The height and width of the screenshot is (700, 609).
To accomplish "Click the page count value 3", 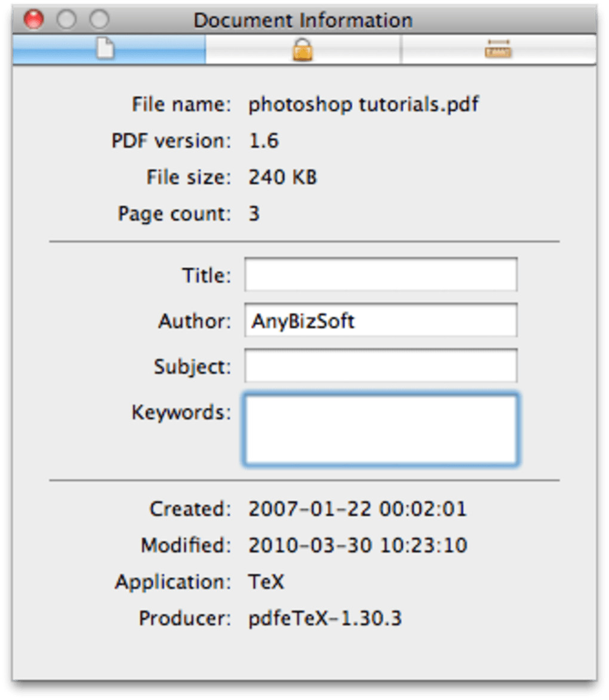I will pos(254,214).
